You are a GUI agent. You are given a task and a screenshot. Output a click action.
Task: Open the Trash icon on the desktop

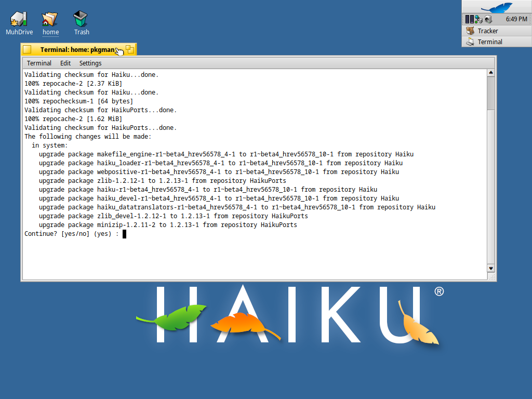pos(81,17)
